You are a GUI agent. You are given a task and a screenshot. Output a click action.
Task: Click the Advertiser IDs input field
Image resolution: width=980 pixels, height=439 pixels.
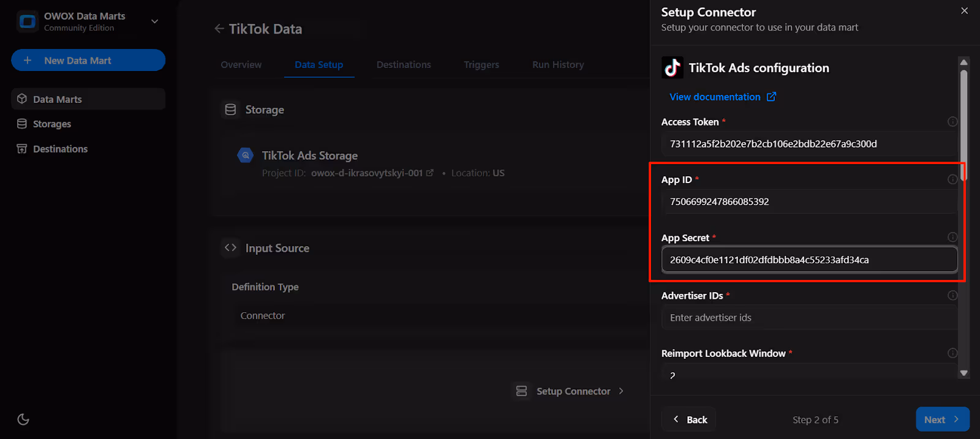[809, 318]
